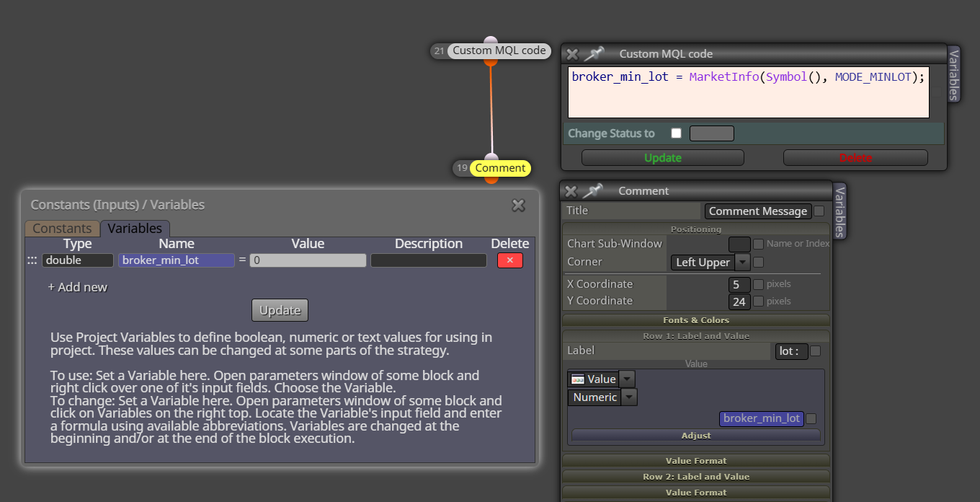Click the variable Name field broker_min_lot
This screenshot has height=502, width=980.
click(177, 260)
